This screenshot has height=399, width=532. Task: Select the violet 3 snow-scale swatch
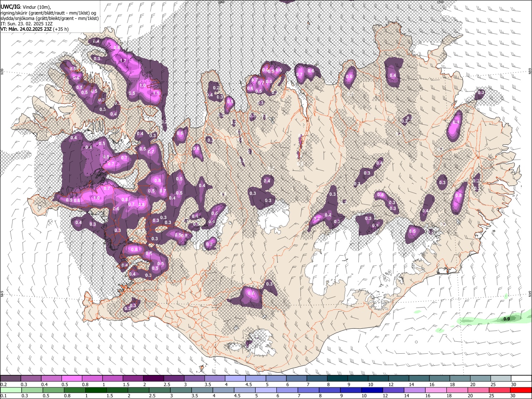pos(194,379)
